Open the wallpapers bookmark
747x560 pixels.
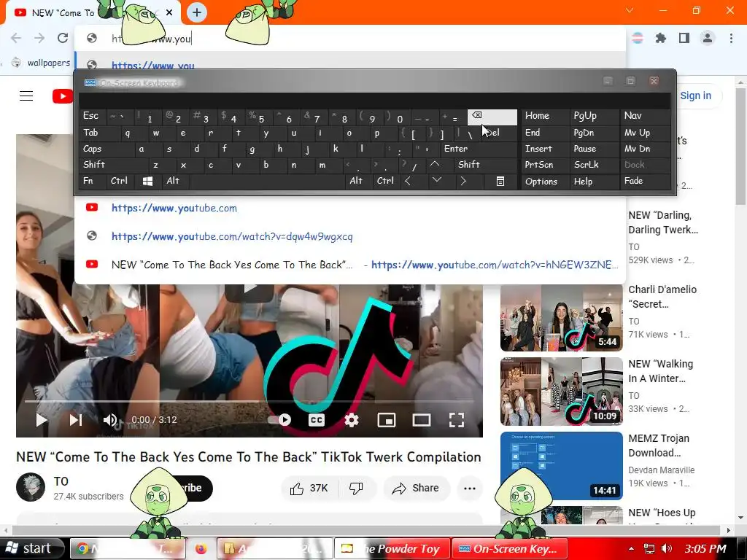point(42,63)
